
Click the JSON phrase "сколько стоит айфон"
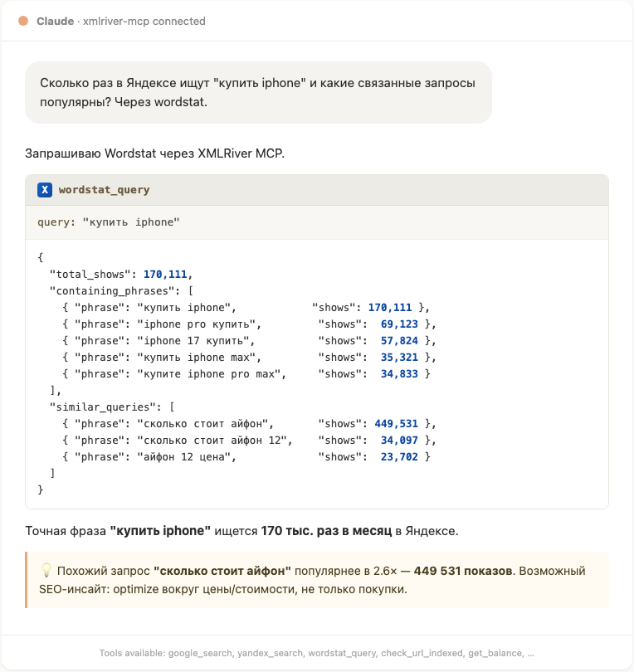point(202,424)
